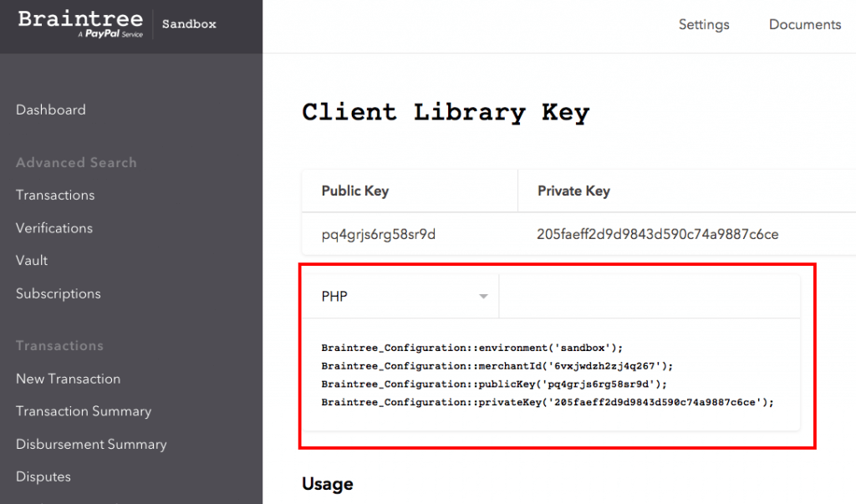The width and height of the screenshot is (856, 504).
Task: Start a New Transaction
Action: click(68, 379)
